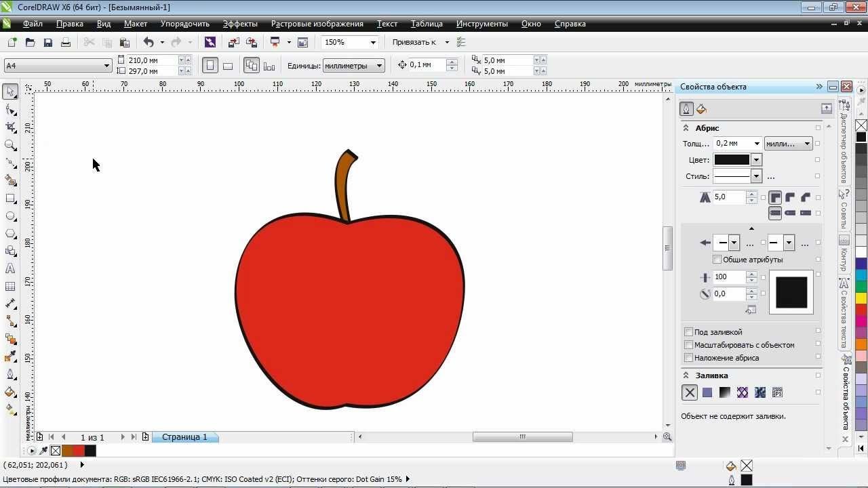The height and width of the screenshot is (488, 868).
Task: Pick the Ellipse tool
Action: [x=10, y=216]
